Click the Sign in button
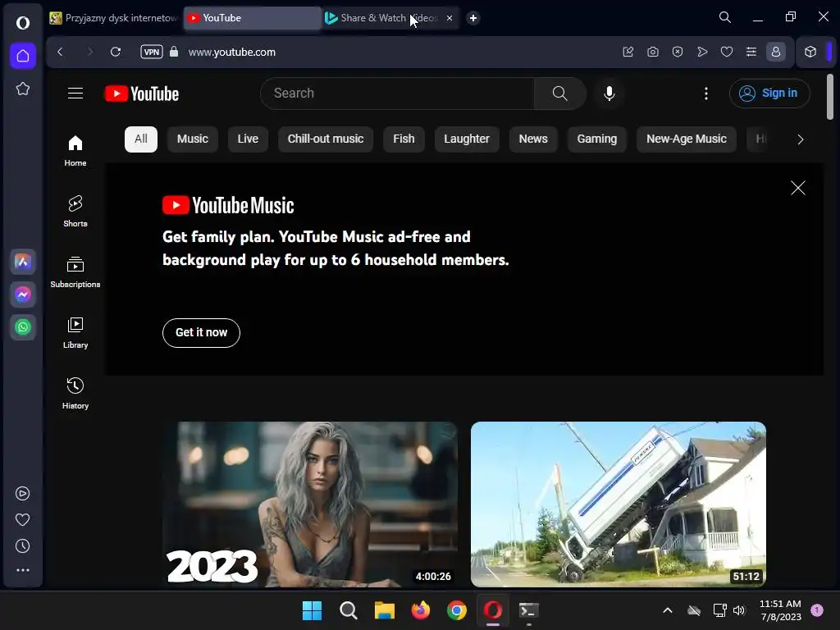 [x=769, y=94]
